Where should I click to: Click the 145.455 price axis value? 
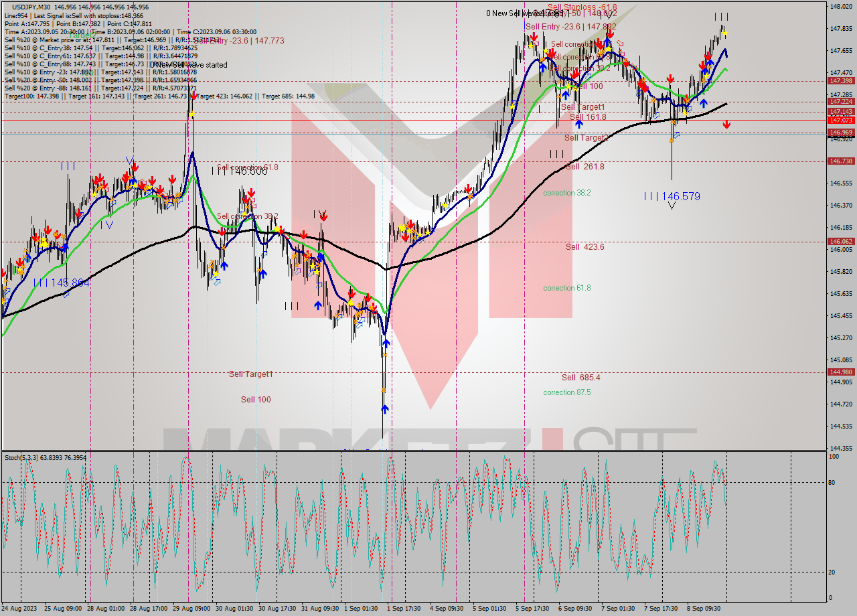(841, 316)
